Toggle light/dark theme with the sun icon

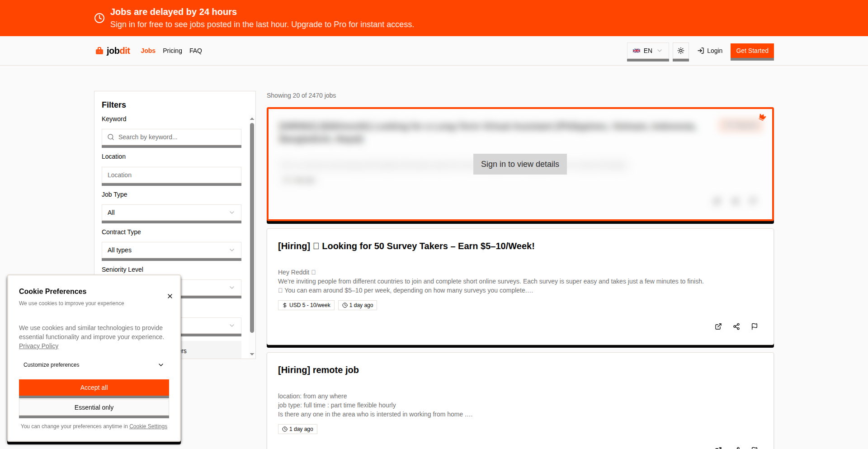(x=681, y=51)
